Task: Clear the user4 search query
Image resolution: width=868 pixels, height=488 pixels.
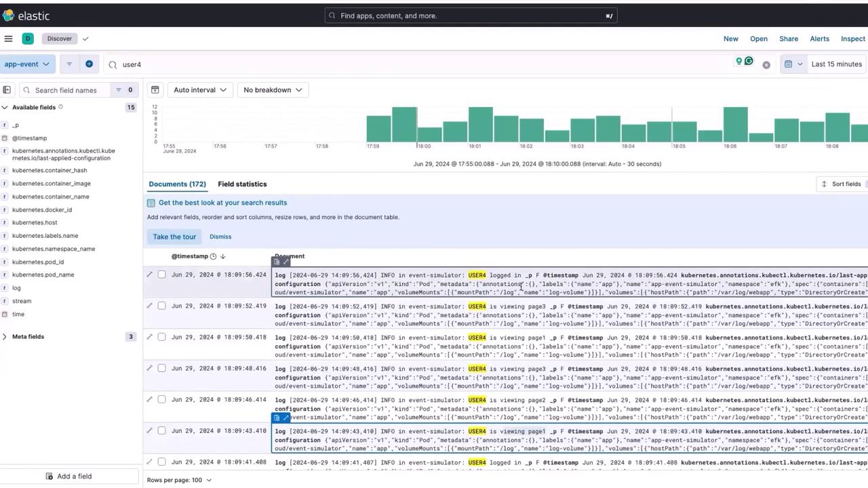Action: [x=766, y=65]
